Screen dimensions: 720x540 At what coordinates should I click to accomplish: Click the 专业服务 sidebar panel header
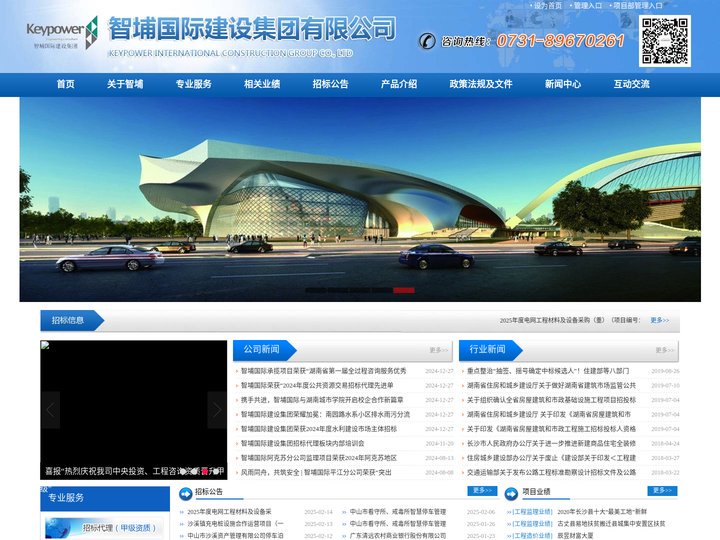tap(105, 498)
